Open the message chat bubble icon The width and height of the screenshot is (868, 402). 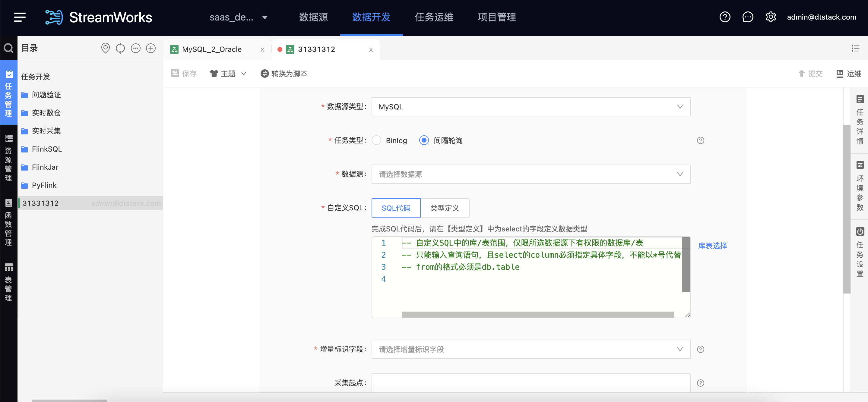[748, 17]
